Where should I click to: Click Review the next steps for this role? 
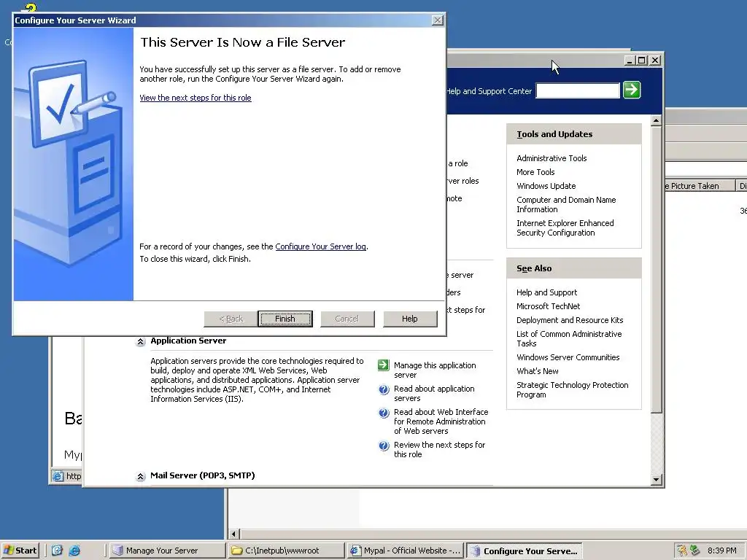click(439, 449)
